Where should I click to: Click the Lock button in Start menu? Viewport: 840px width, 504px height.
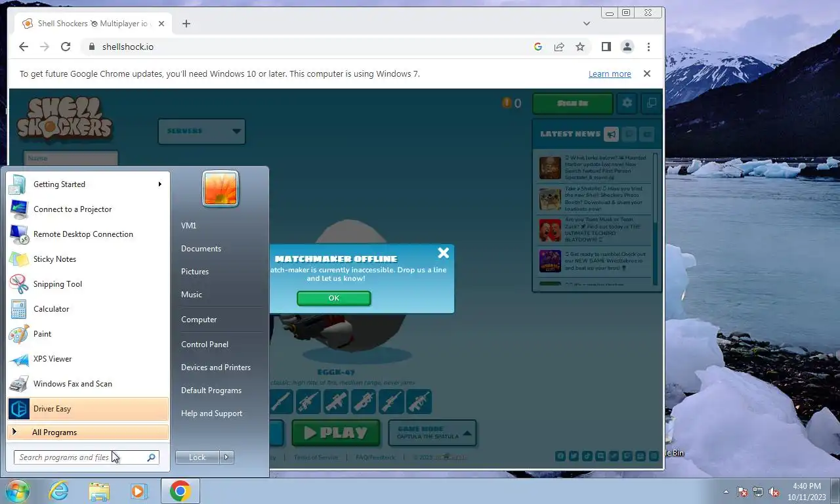(198, 457)
